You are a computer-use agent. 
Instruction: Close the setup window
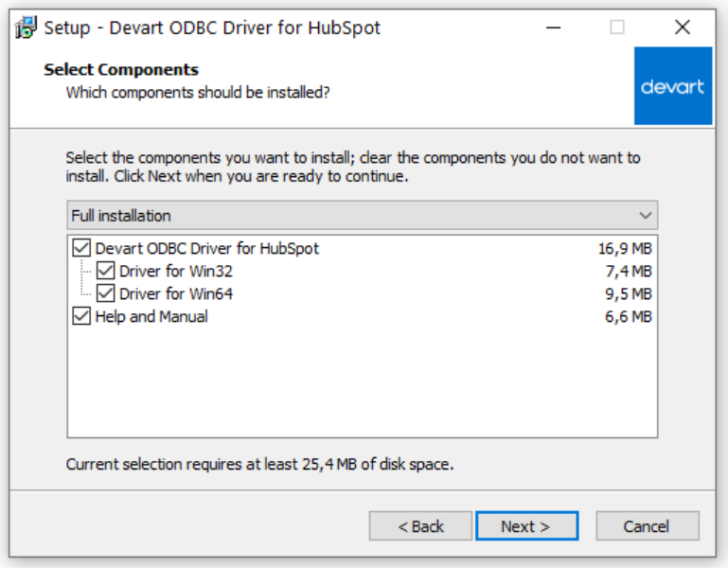point(683,27)
